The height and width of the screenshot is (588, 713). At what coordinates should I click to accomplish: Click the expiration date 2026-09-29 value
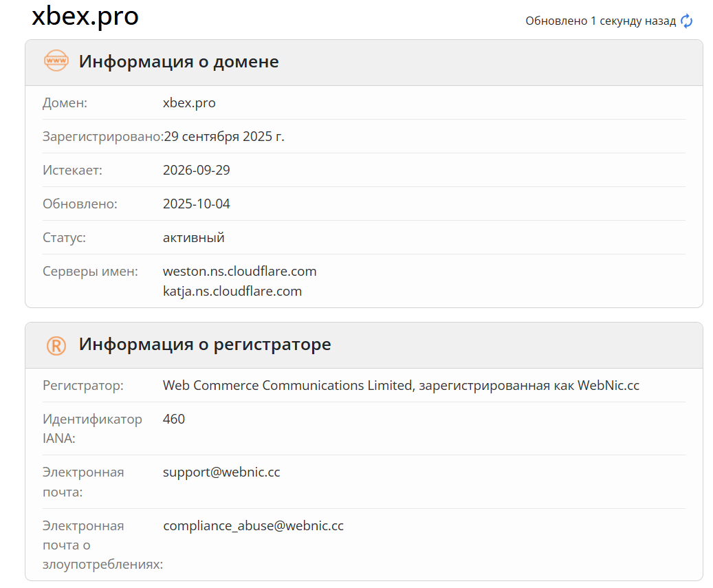(197, 170)
